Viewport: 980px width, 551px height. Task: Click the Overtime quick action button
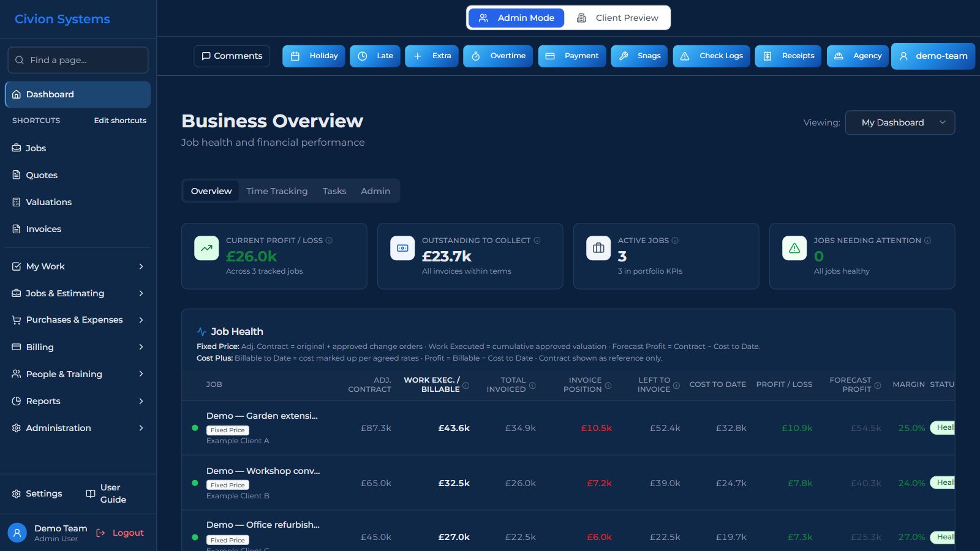(x=498, y=56)
